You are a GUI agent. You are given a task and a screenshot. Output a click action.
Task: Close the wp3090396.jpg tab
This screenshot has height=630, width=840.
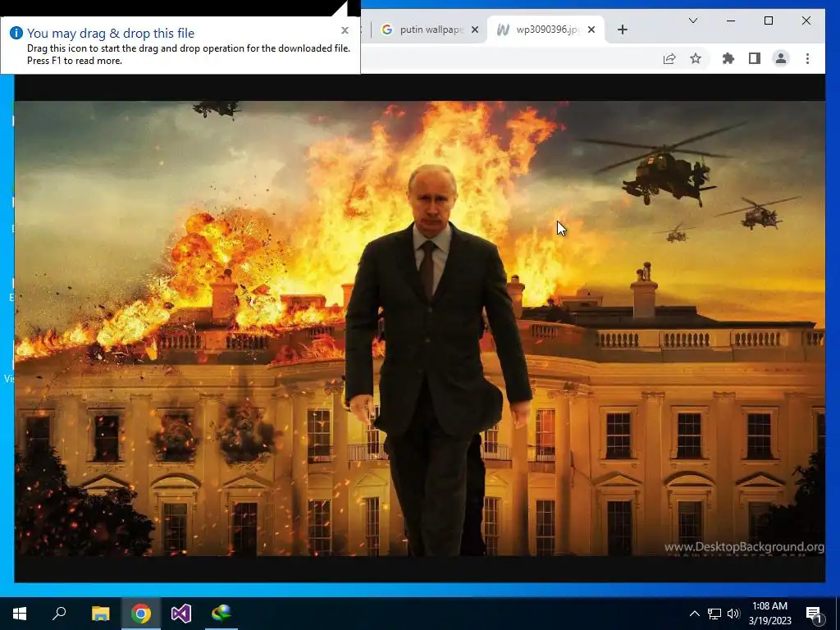[591, 30]
